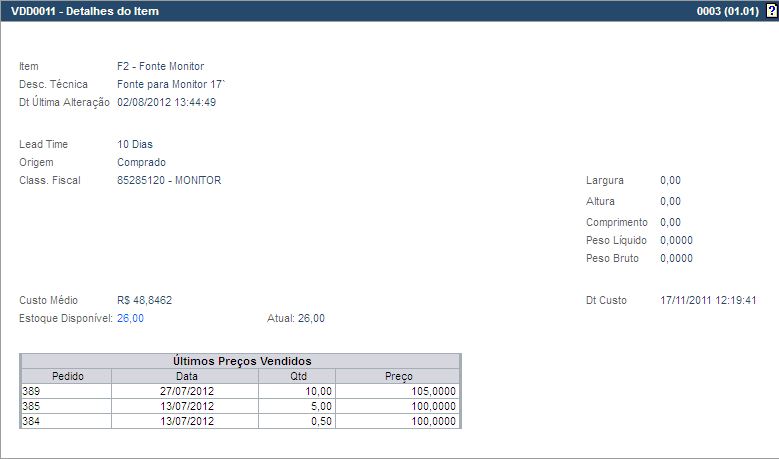Click the Últimos Preços Vendidos table title
The height and width of the screenshot is (459, 779).
click(241, 361)
